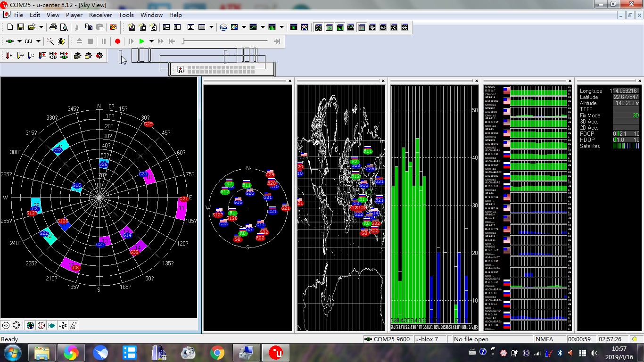Expand the baudrate dropdown arrow
644x362 pixels.
38,41
